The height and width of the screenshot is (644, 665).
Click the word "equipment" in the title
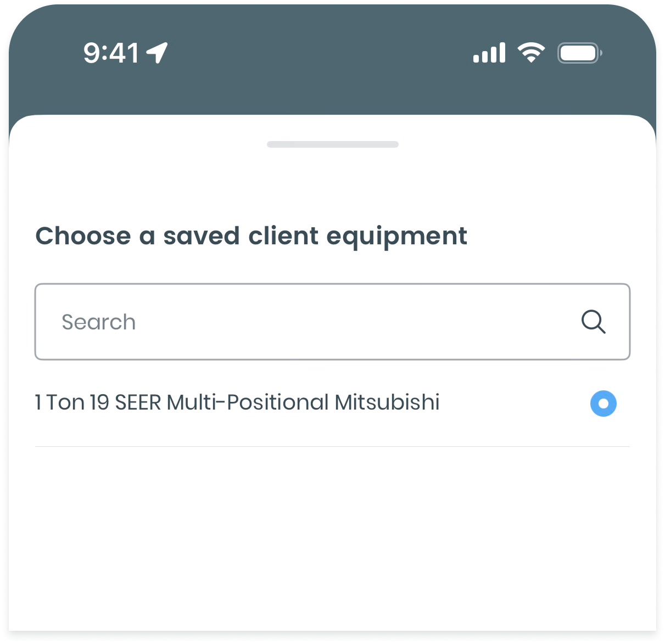pos(396,237)
